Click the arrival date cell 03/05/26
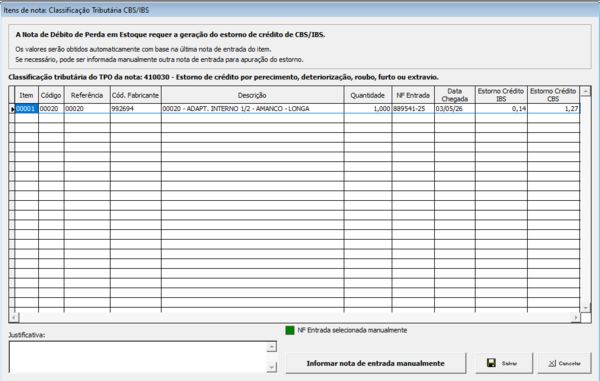 (x=455, y=109)
